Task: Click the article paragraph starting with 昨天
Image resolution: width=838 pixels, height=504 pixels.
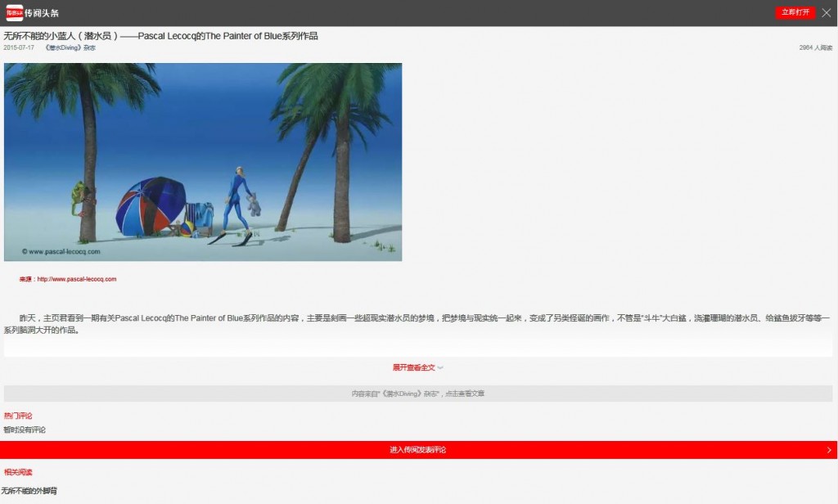Action: point(417,324)
